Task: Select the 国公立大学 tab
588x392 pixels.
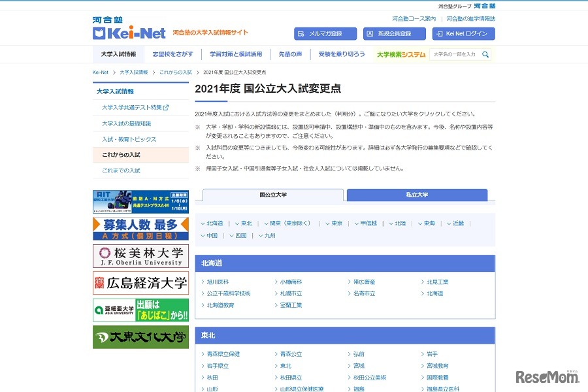Action: (x=273, y=195)
